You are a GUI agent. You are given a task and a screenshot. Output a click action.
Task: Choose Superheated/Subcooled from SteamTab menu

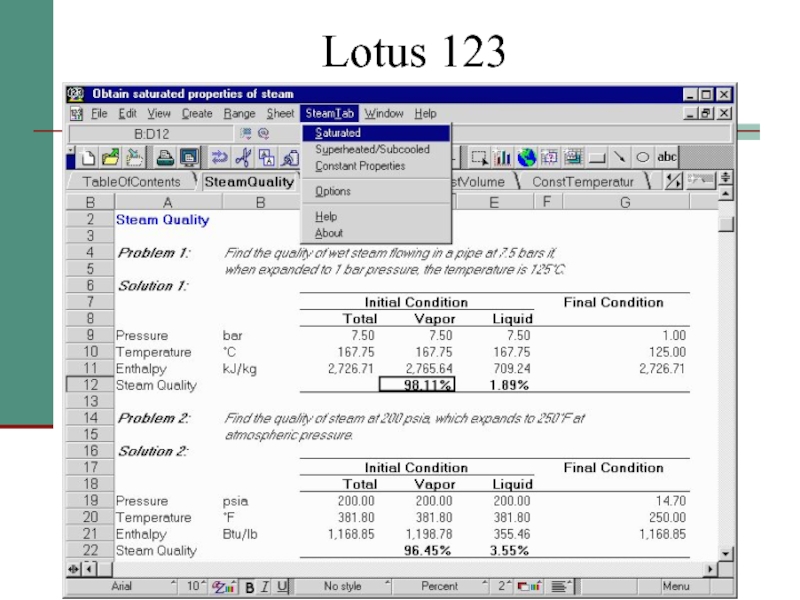(x=372, y=149)
